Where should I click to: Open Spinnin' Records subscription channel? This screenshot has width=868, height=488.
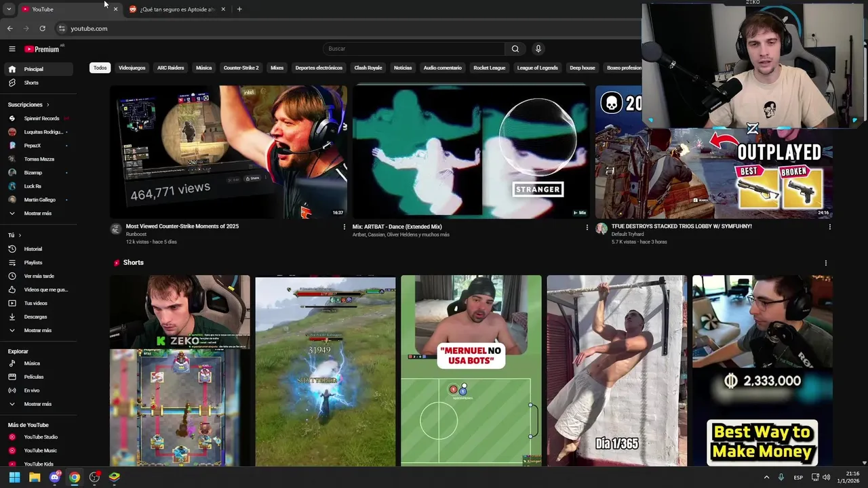point(41,119)
